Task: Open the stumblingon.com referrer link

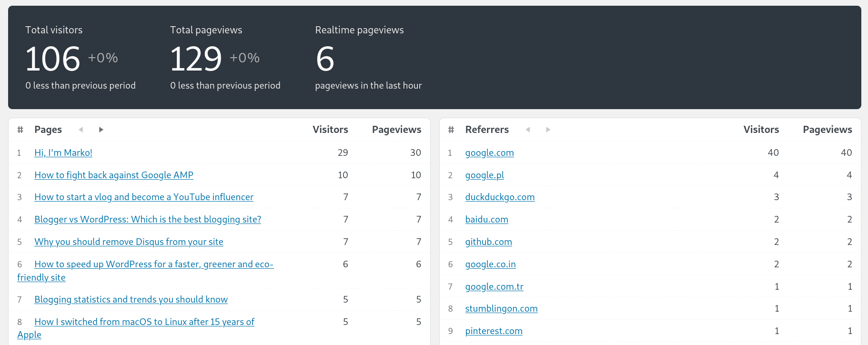Action: point(501,308)
